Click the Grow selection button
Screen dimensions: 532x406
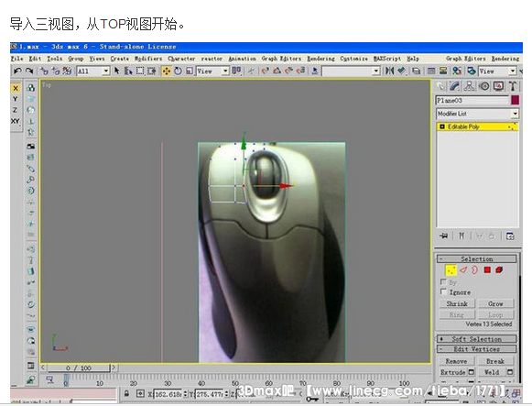pos(495,303)
